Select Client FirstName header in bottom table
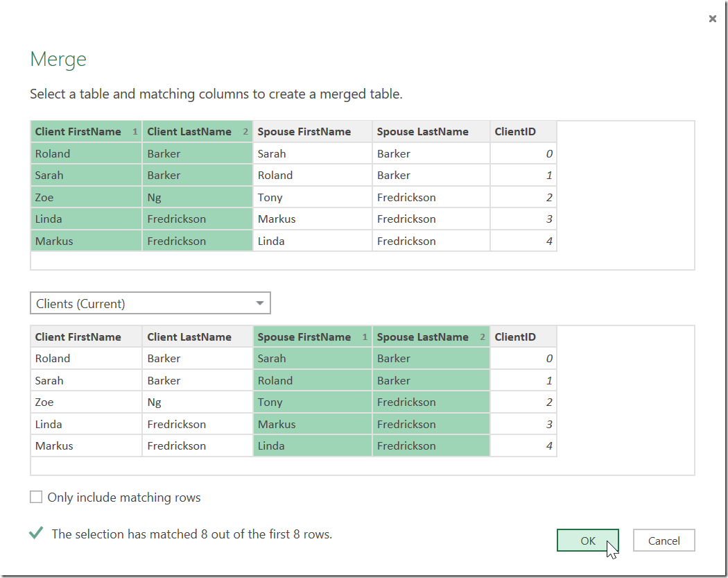The width and height of the screenshot is (728, 578). [86, 337]
